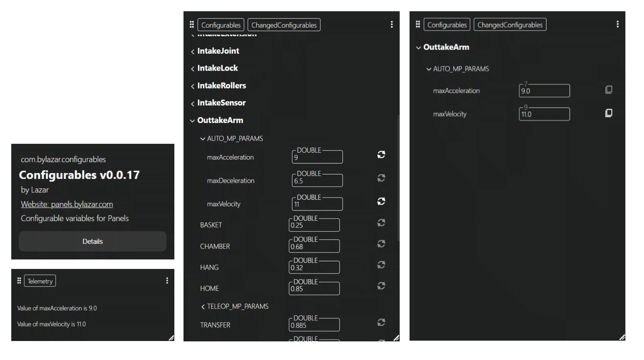The height and width of the screenshot is (360, 644).
Task: Click the refresh icon beside maxVelocity
Action: click(x=381, y=201)
